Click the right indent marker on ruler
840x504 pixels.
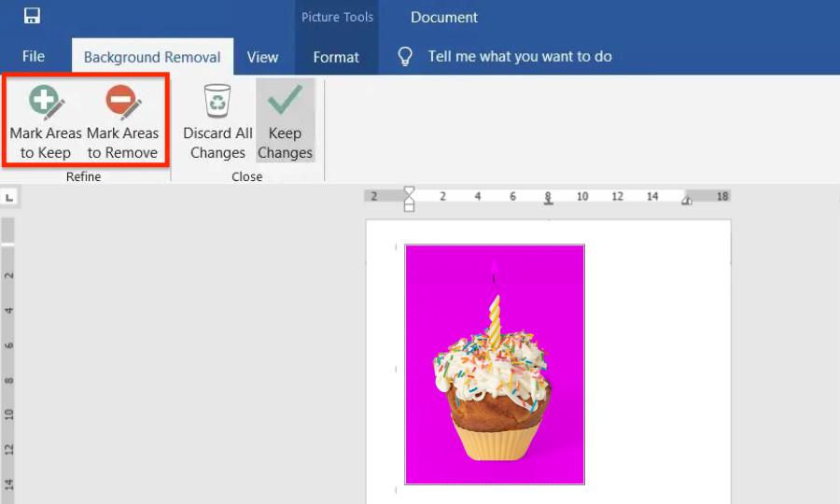[x=686, y=200]
